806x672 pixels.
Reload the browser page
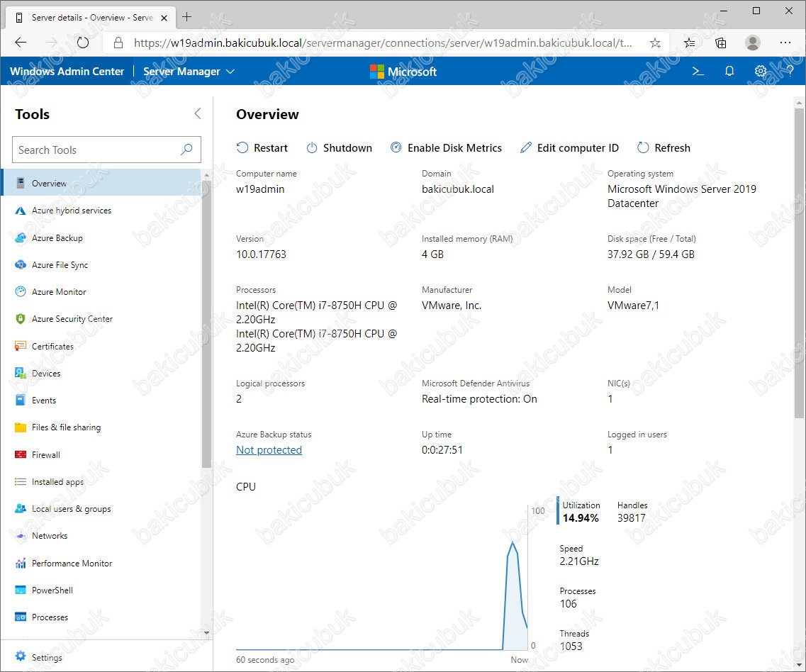[x=83, y=43]
